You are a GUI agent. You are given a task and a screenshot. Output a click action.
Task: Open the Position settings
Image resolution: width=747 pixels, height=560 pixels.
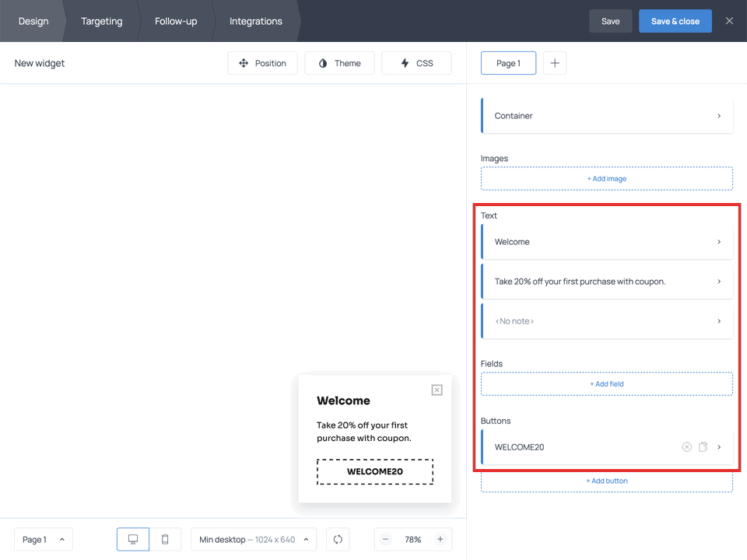click(x=262, y=63)
